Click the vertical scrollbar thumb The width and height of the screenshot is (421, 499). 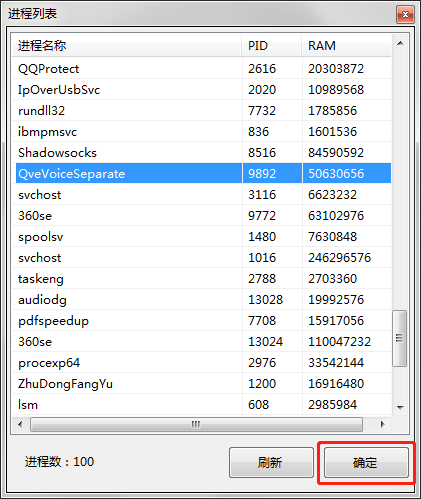coord(399,338)
